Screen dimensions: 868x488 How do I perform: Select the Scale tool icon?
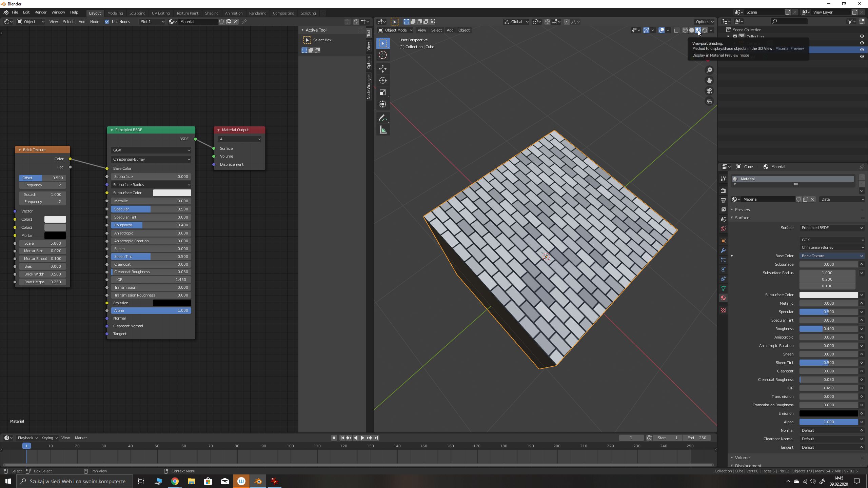[x=383, y=92]
